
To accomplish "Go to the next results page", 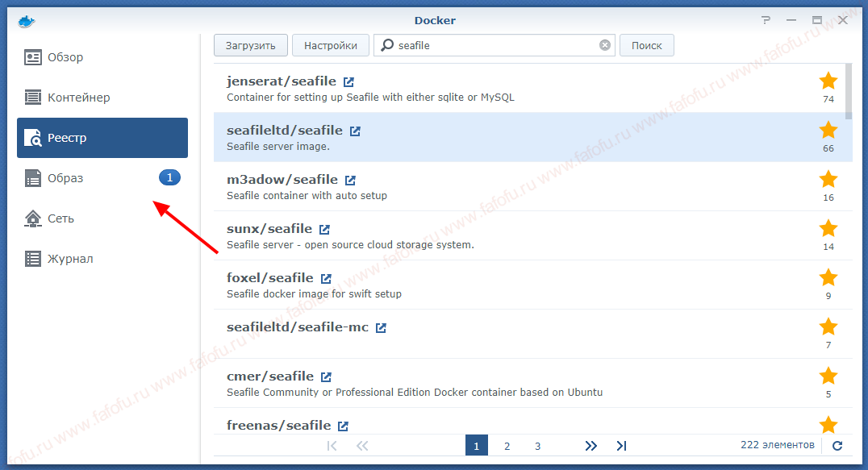I will click(591, 446).
